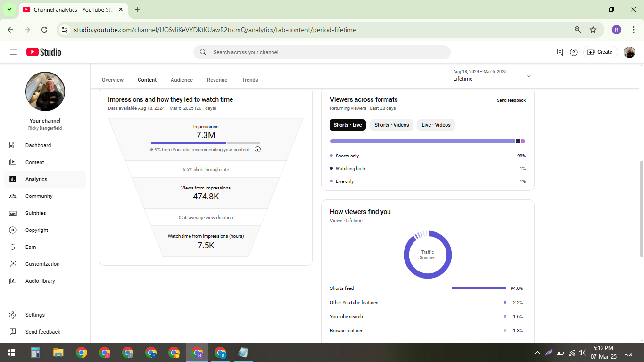Select the Live · Videos chip
Image resolution: width=644 pixels, height=362 pixels.
click(436, 125)
